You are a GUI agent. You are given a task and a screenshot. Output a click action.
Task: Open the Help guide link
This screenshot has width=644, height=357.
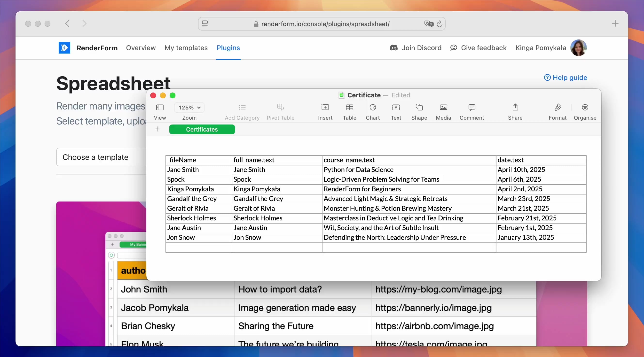pyautogui.click(x=565, y=78)
